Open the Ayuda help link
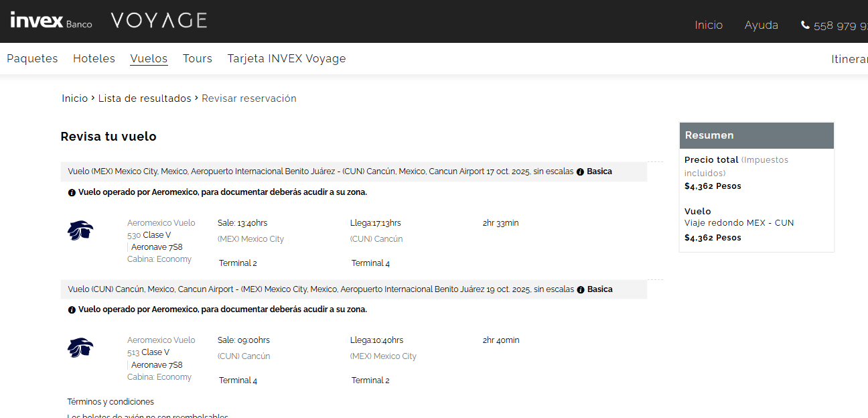This screenshot has width=868, height=418. pyautogui.click(x=762, y=25)
